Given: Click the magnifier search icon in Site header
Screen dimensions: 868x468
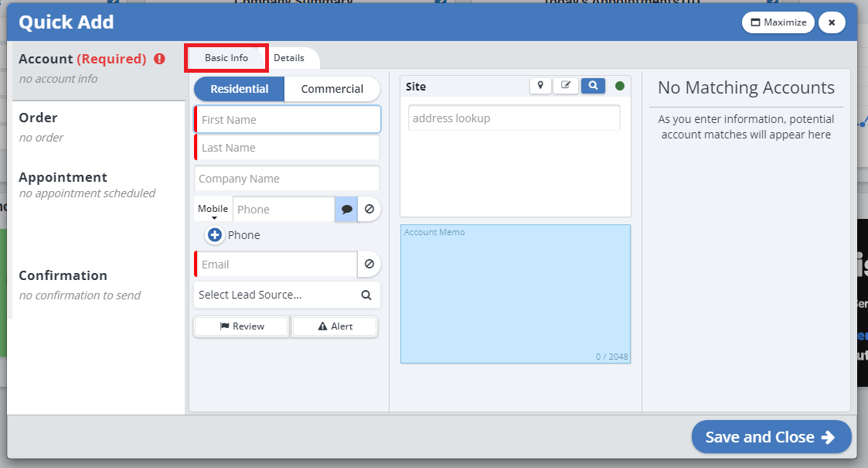Looking at the screenshot, I should click(x=593, y=86).
